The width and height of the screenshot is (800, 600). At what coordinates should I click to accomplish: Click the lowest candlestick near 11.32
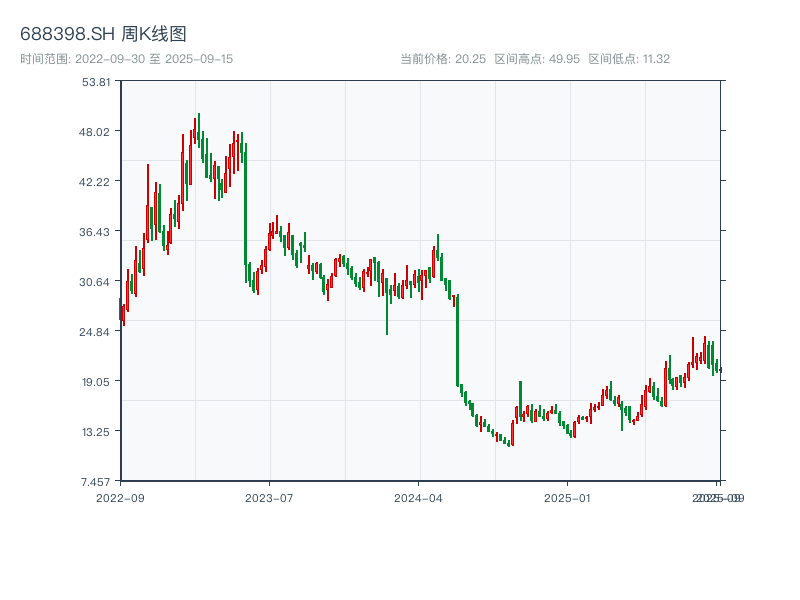[509, 443]
